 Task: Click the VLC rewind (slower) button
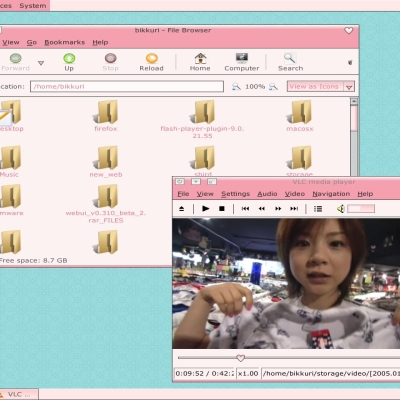(262, 209)
